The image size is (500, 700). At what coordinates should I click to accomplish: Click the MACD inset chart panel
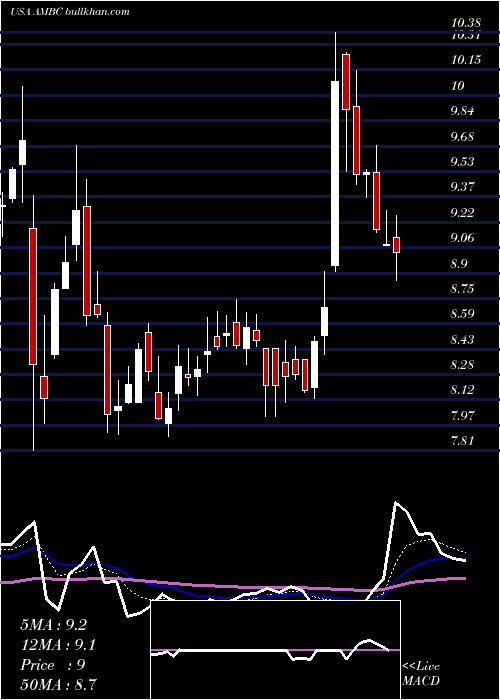point(276,650)
